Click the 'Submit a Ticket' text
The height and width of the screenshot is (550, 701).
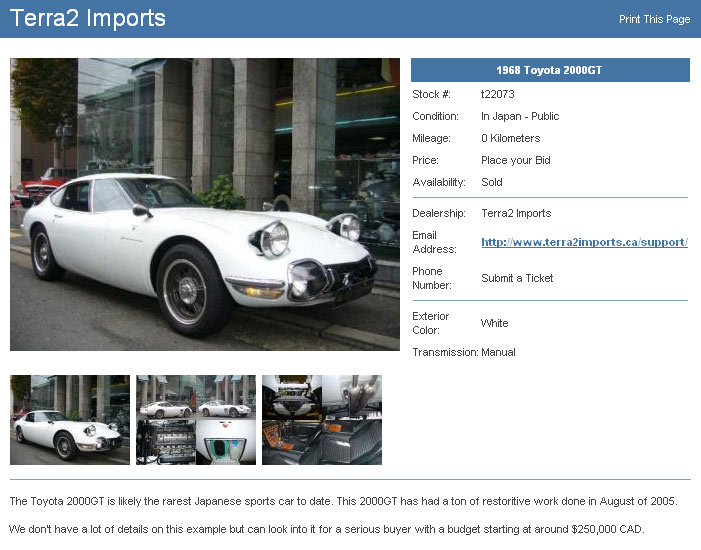pyautogui.click(x=517, y=278)
